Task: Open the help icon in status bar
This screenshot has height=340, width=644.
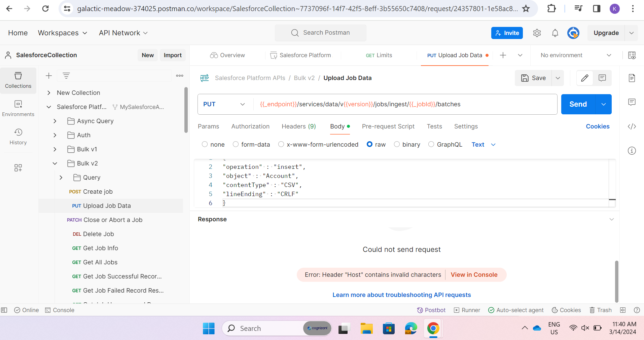Action: (x=637, y=310)
